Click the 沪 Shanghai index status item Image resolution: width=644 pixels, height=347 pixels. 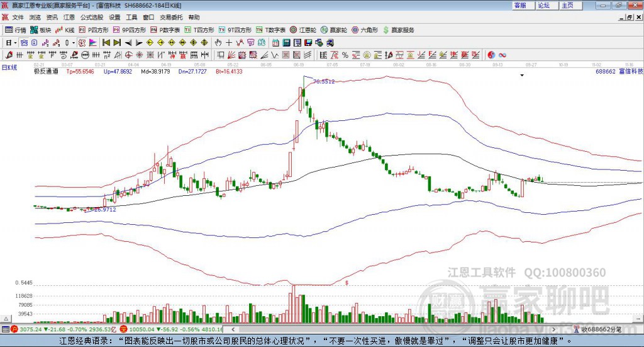[65, 329]
